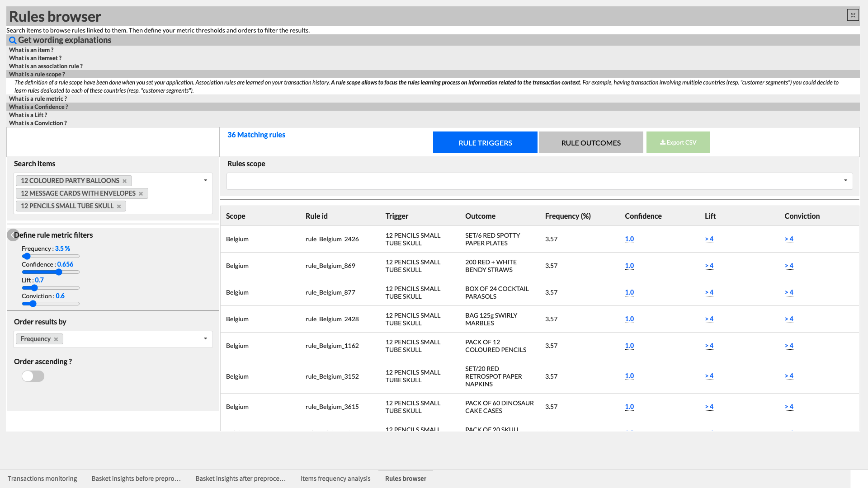Toggle the Order ascending switch
This screenshot has width=868, height=488.
pyautogui.click(x=33, y=376)
